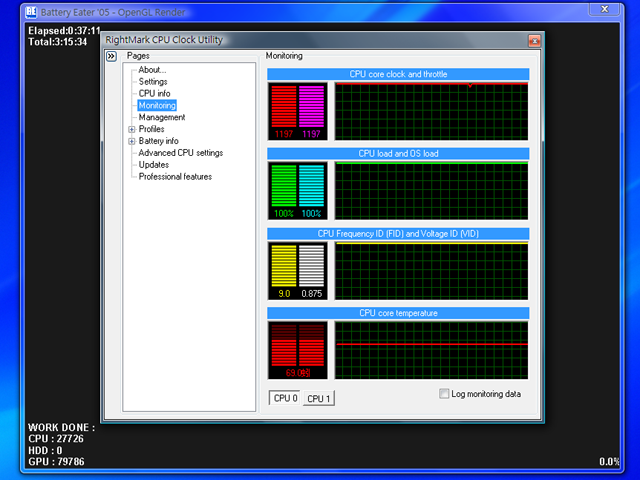Click the CPU core clock and throttle graph
This screenshot has height=480, width=640.
[431, 111]
